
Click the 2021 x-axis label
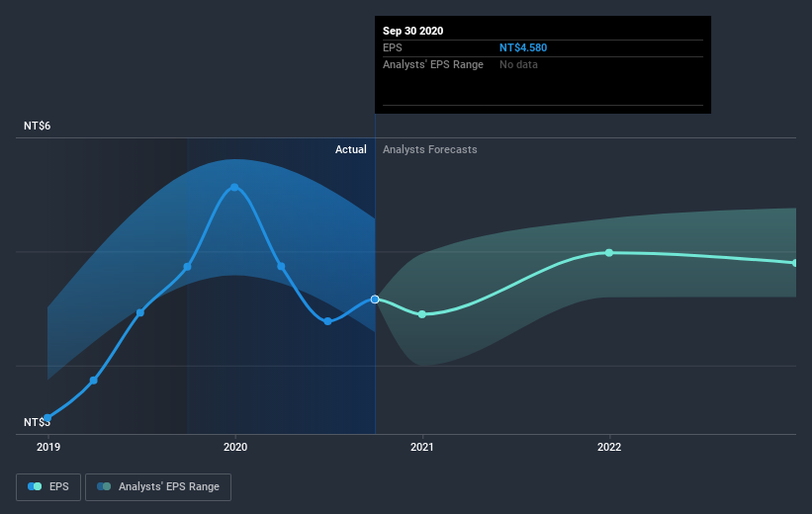click(422, 447)
